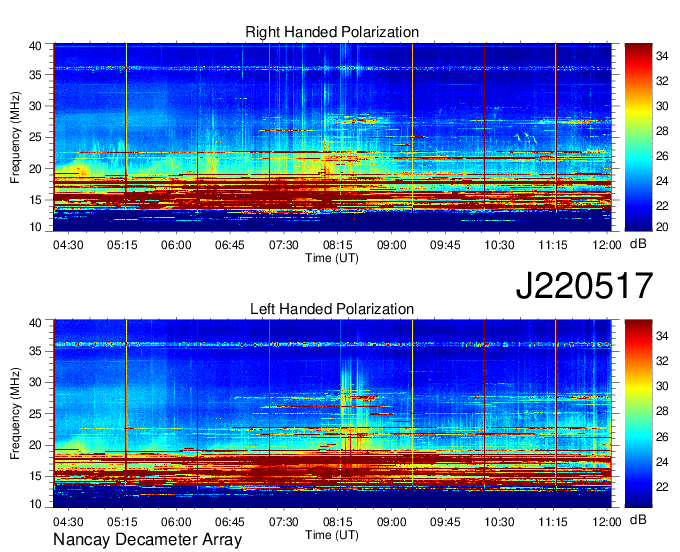
Task: Click the 30 MHz tick on the Right Handed plot
Action: click(x=36, y=106)
